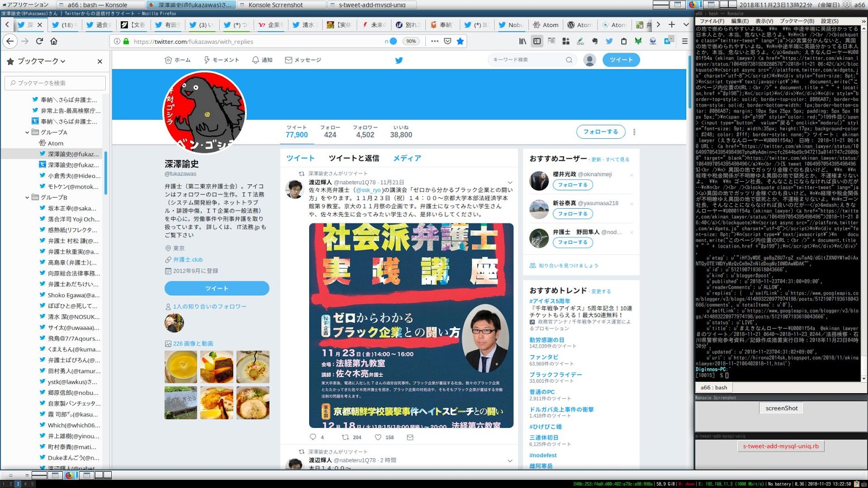Open Twitter 通知 notifications link
The width and height of the screenshot is (868, 488).
click(263, 60)
